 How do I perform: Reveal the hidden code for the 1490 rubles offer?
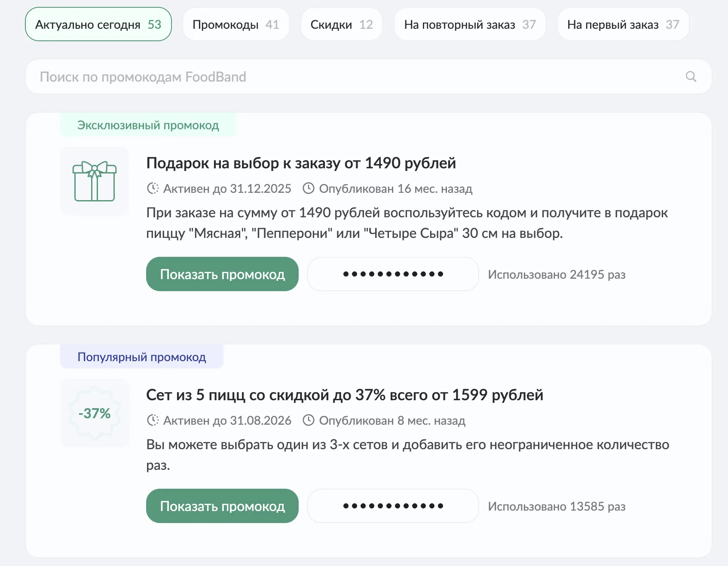392,274
